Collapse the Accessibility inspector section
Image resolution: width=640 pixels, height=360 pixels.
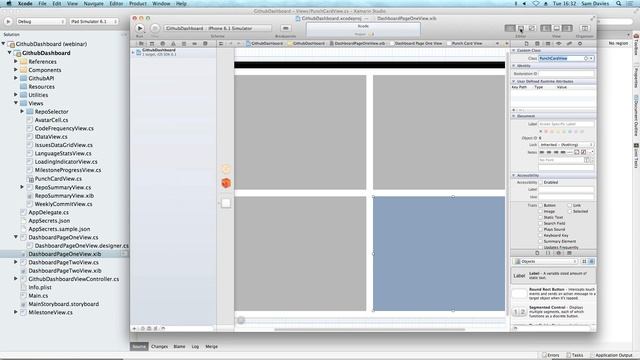[513, 175]
